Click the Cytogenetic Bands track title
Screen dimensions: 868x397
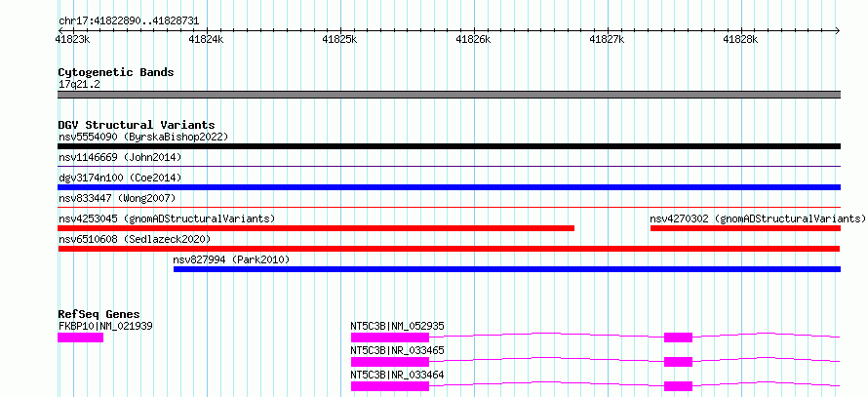tap(116, 72)
